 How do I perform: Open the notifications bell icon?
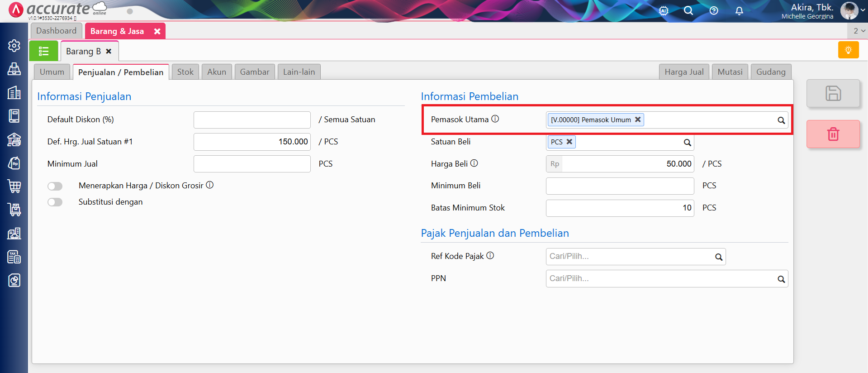pos(739,10)
